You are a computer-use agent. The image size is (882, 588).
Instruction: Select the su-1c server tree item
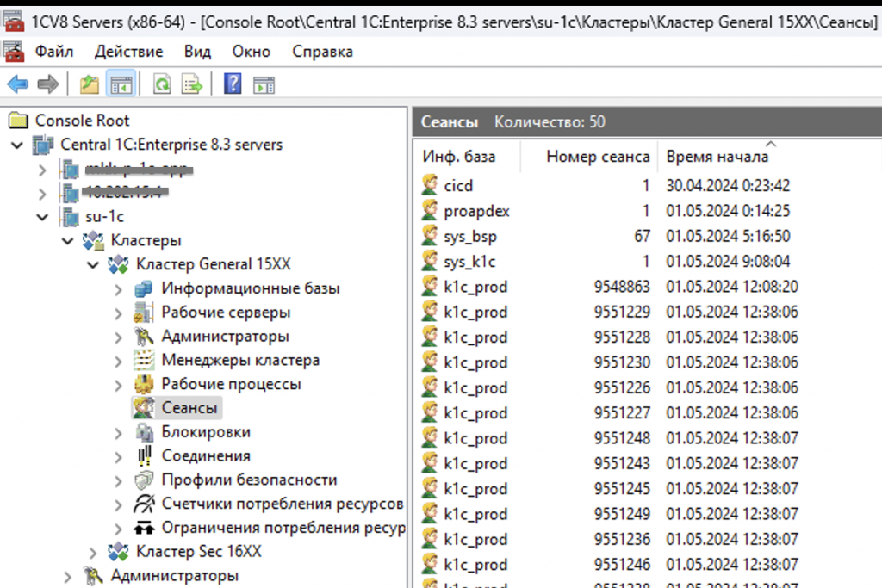tap(104, 216)
